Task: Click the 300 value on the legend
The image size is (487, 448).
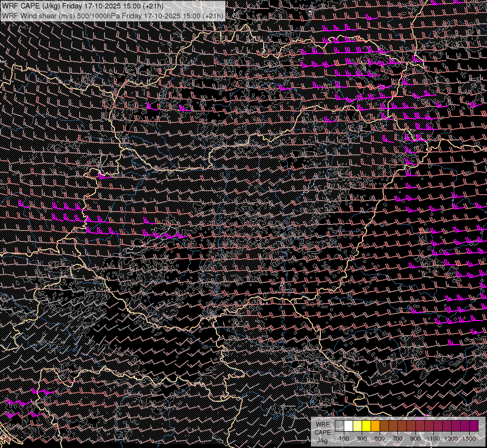Action: (362, 439)
